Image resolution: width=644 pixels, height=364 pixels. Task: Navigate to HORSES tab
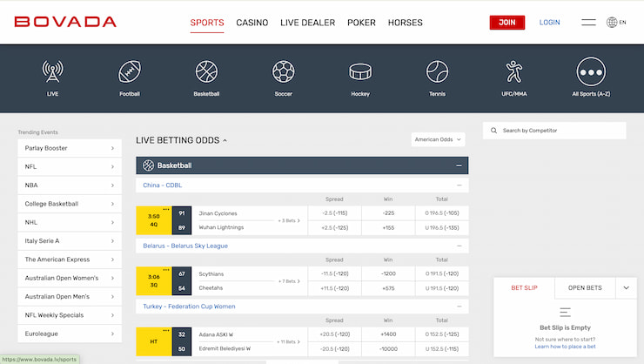point(406,23)
